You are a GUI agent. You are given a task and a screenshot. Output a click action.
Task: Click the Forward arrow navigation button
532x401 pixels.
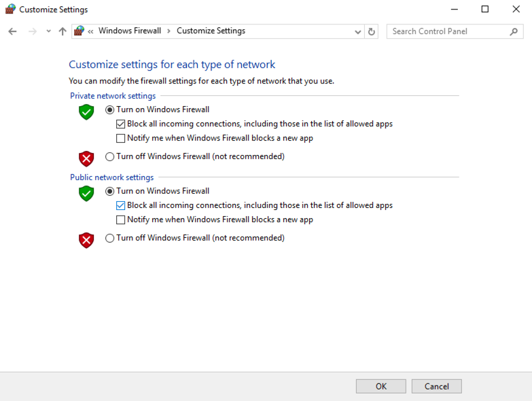pos(32,31)
